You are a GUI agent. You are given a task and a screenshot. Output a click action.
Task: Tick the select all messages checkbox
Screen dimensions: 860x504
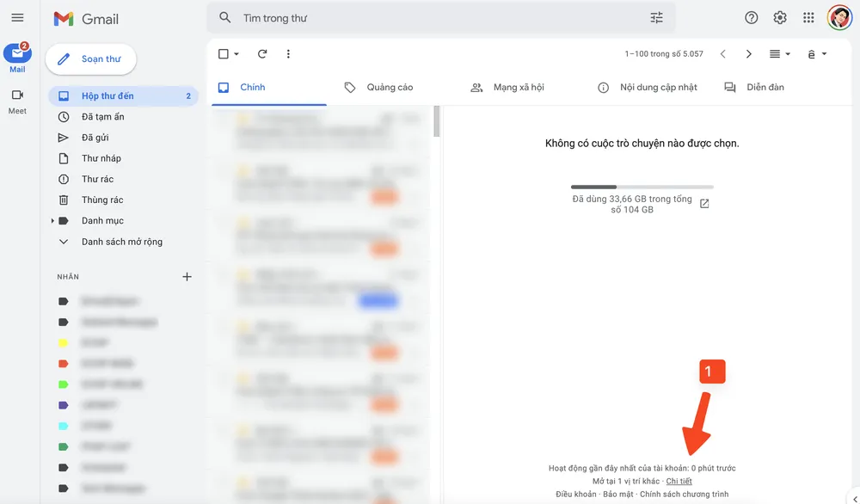tap(224, 54)
